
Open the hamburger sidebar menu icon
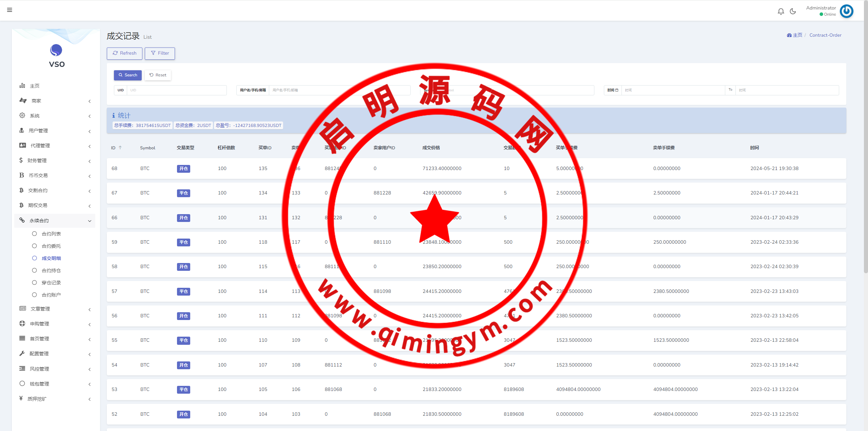point(9,10)
